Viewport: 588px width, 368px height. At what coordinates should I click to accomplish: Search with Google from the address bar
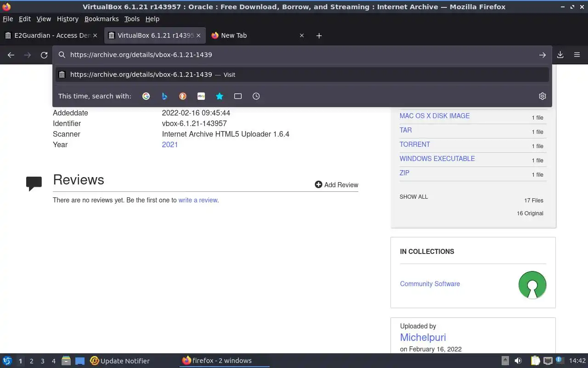point(146,96)
